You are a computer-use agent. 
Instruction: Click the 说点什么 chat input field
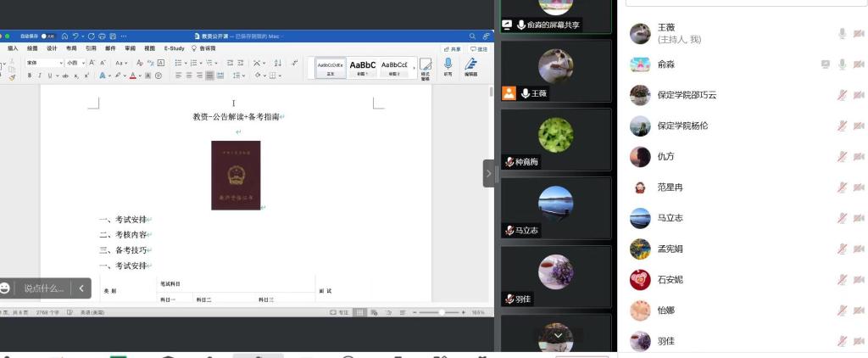click(44, 288)
